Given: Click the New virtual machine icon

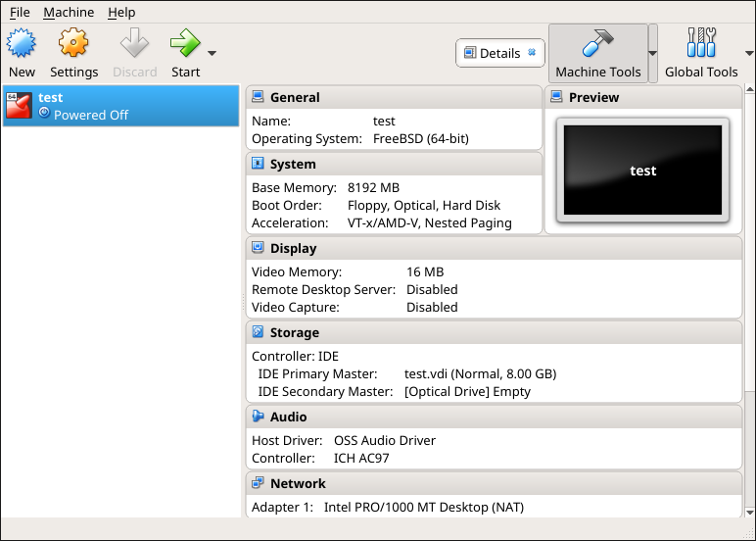Looking at the screenshot, I should point(22,44).
